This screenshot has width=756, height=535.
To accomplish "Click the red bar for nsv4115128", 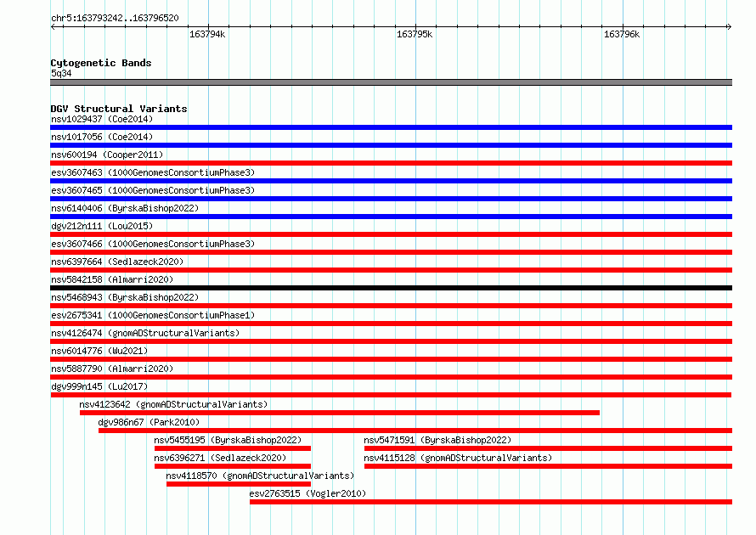I will point(548,466).
